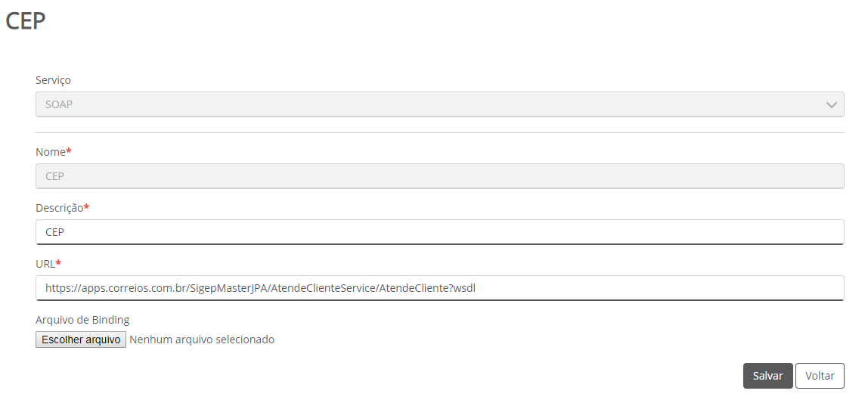The width and height of the screenshot is (868, 400).
Task: Click the red asterisk beside Descrição
Action: coord(86,207)
